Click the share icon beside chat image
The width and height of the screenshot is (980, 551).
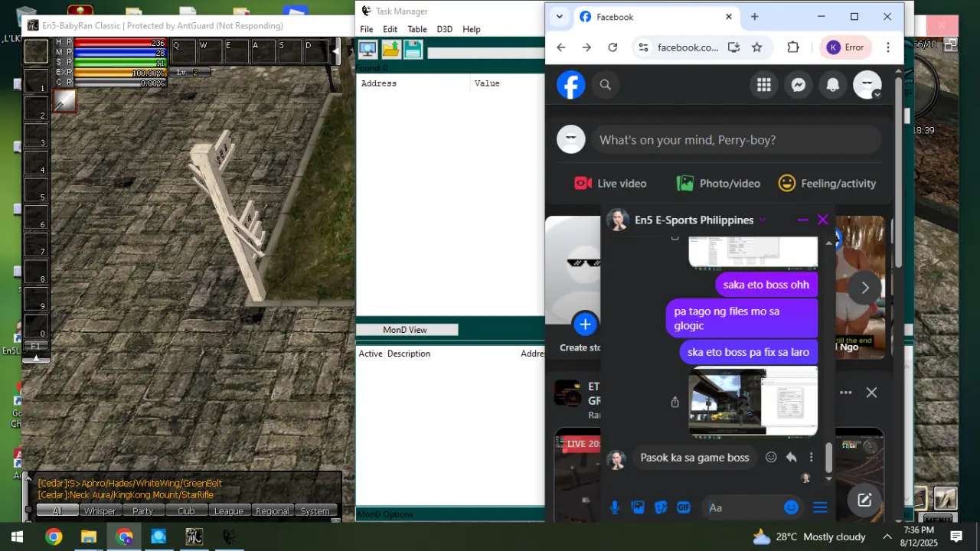[x=675, y=402]
